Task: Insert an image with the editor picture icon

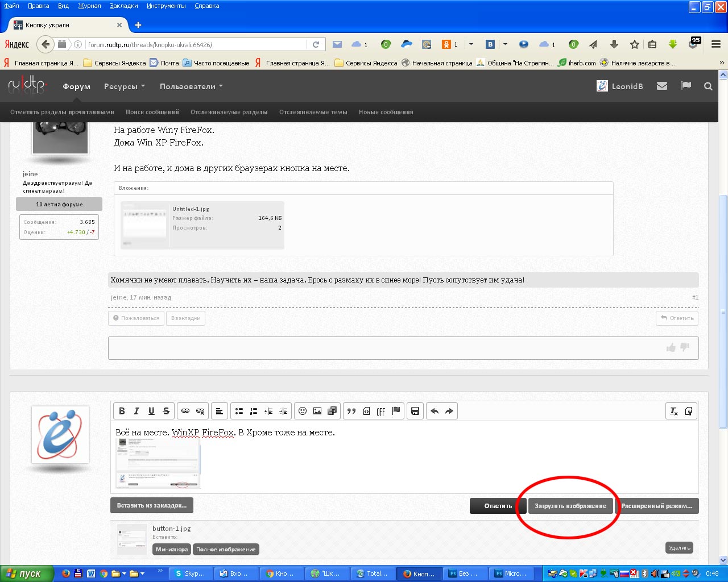Action: (x=317, y=411)
